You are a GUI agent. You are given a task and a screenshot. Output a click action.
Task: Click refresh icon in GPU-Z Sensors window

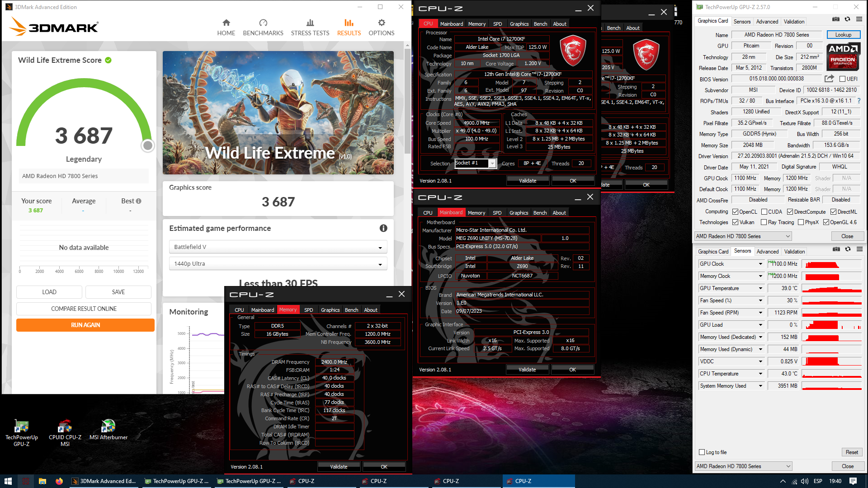(x=848, y=249)
